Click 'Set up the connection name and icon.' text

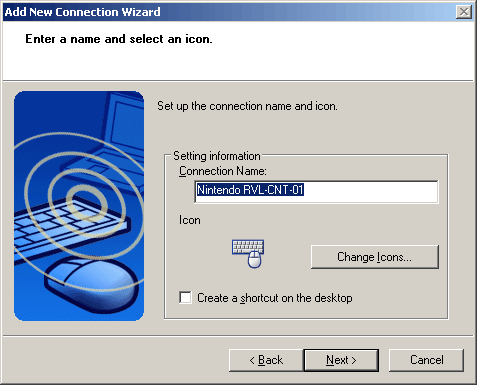[247, 106]
